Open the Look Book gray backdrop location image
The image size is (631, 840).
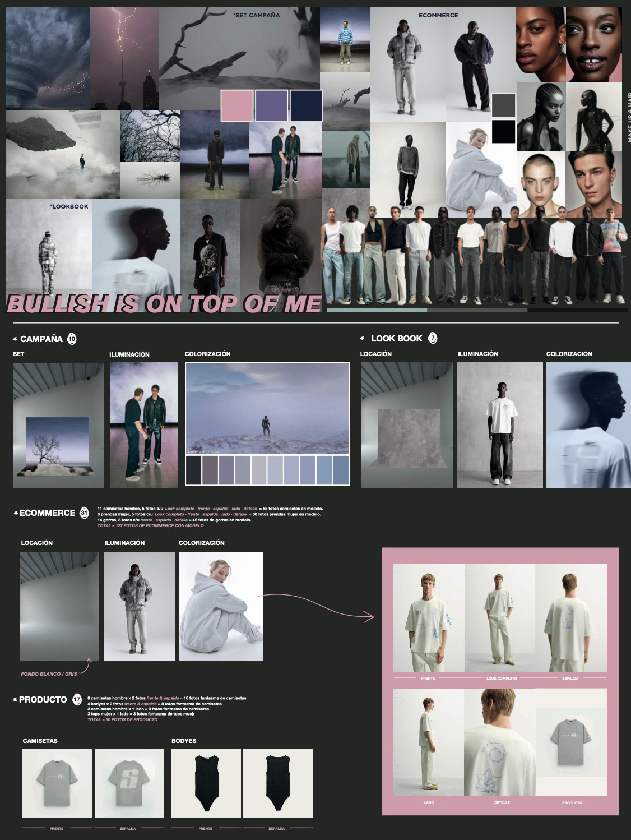(x=407, y=425)
